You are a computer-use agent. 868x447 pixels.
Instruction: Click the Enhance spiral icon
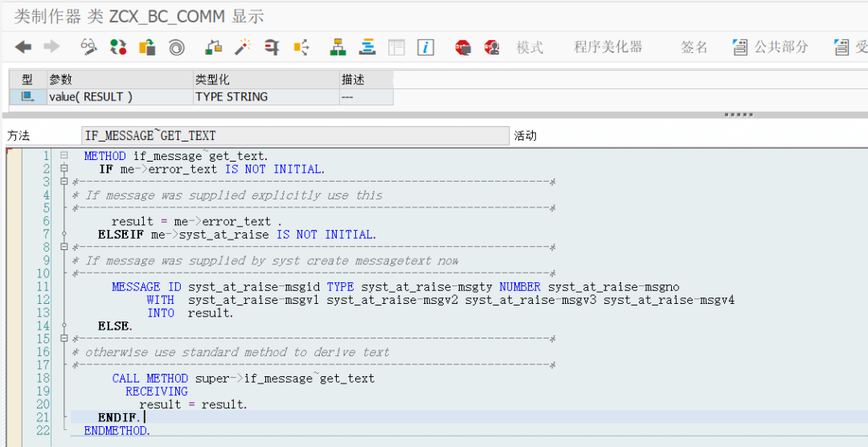[x=177, y=47]
